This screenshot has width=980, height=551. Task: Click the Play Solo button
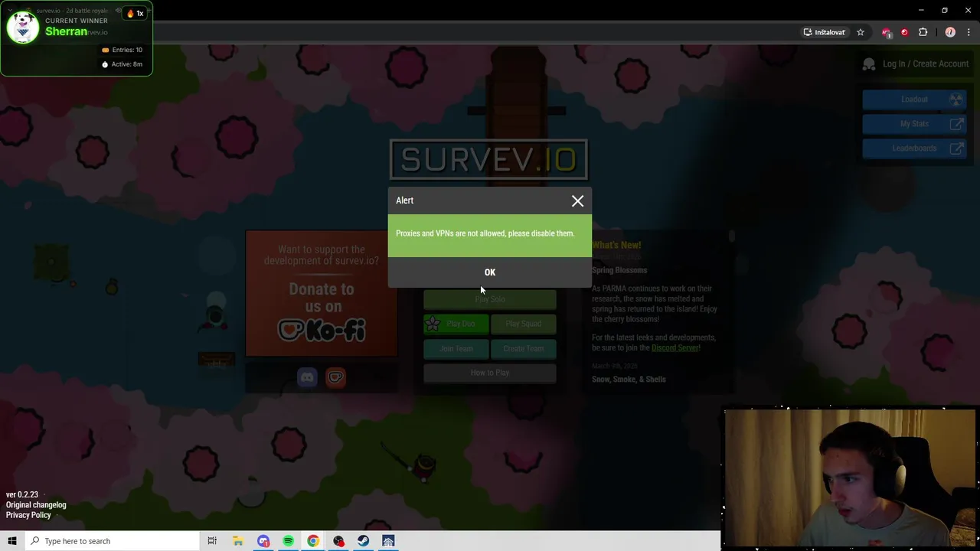[x=490, y=299]
